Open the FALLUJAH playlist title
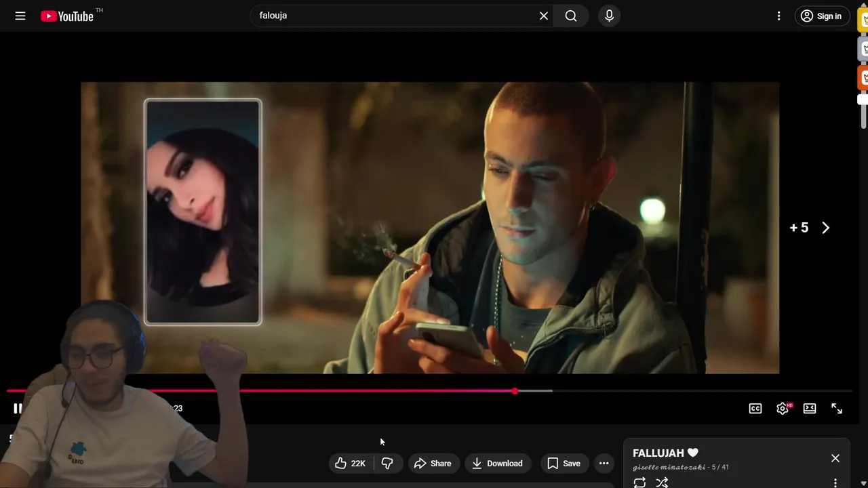 click(x=665, y=453)
